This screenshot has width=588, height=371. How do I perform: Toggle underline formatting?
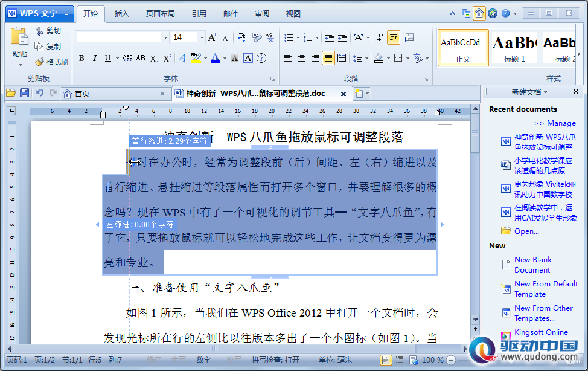pyautogui.click(x=107, y=58)
